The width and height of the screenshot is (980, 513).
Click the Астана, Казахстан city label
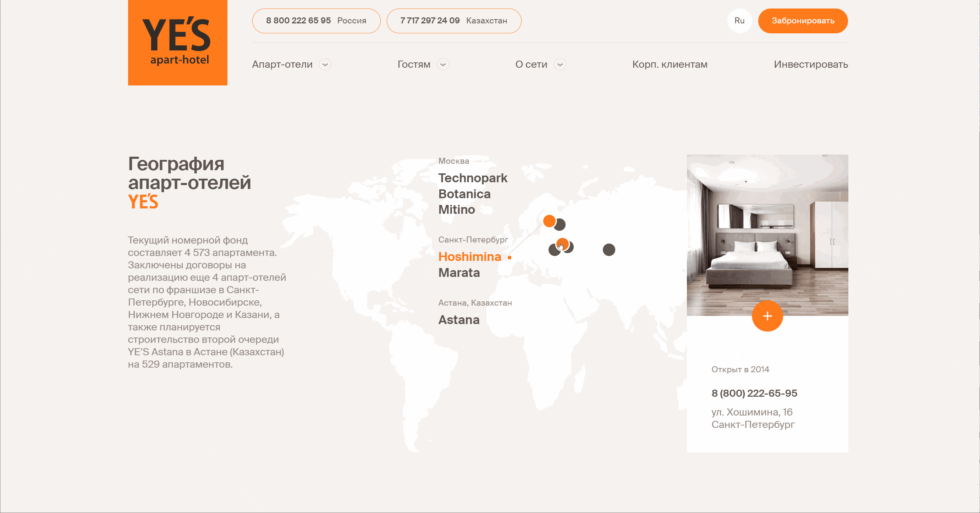[x=475, y=303]
